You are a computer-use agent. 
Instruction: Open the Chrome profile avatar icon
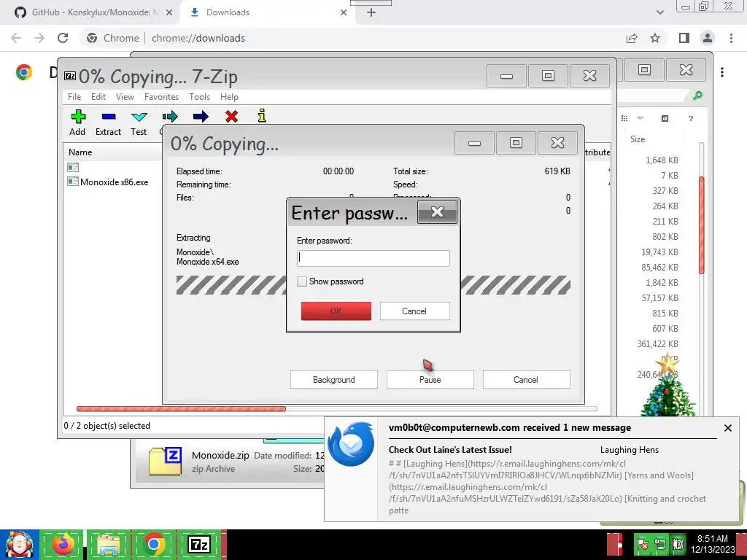[708, 38]
